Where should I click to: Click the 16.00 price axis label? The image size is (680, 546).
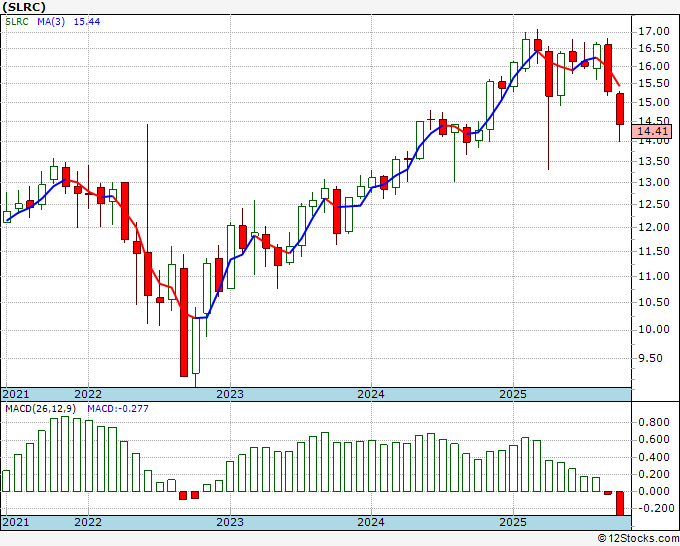pos(653,67)
